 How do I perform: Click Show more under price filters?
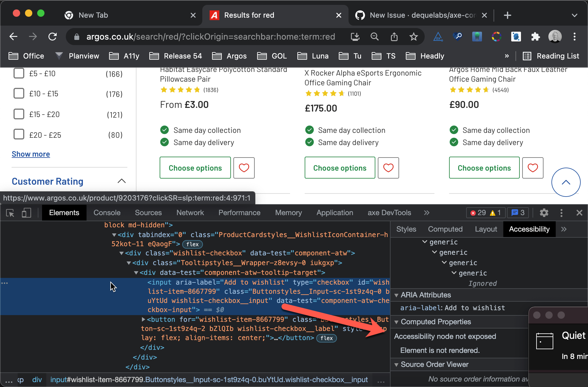[x=30, y=154]
